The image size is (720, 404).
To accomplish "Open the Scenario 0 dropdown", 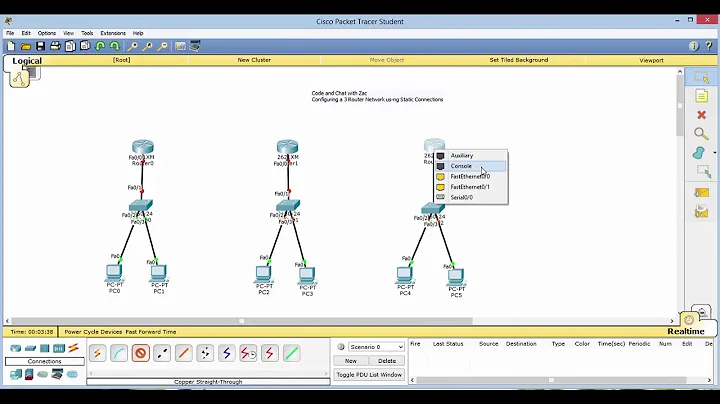I will (376, 347).
